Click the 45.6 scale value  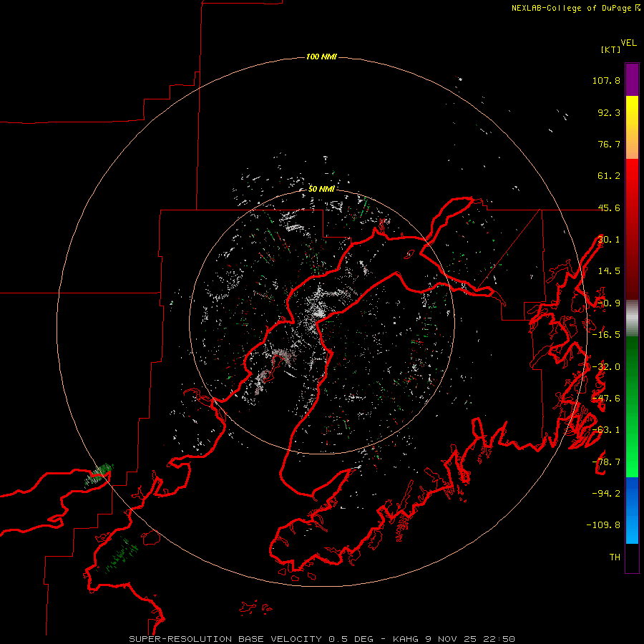(609, 208)
